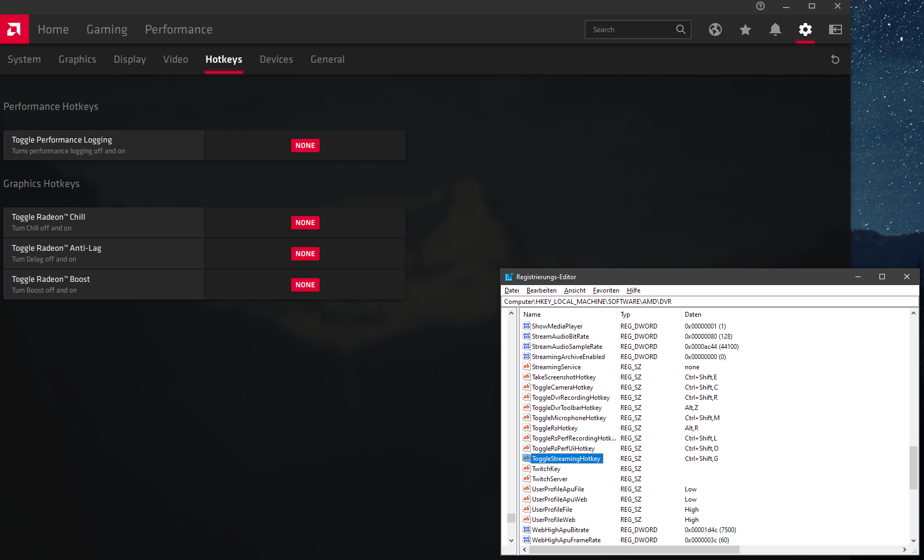
Task: Open favorites star icon
Action: pos(745,29)
